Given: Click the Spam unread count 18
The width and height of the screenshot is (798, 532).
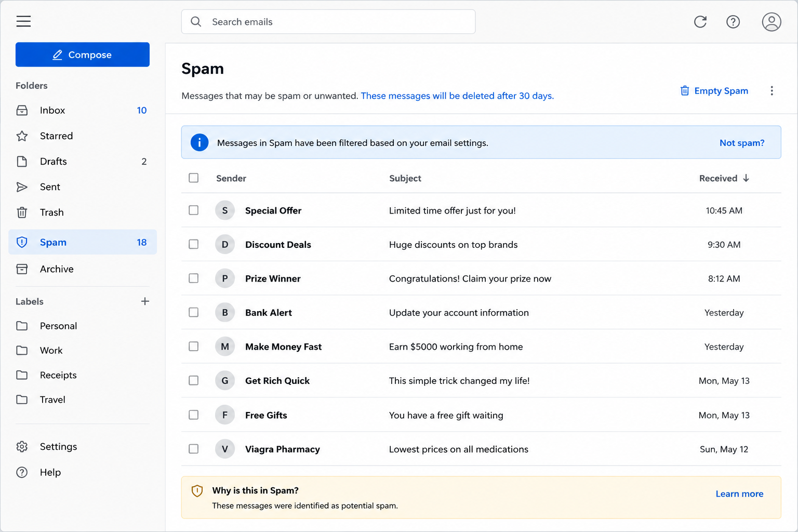Looking at the screenshot, I should pos(142,242).
